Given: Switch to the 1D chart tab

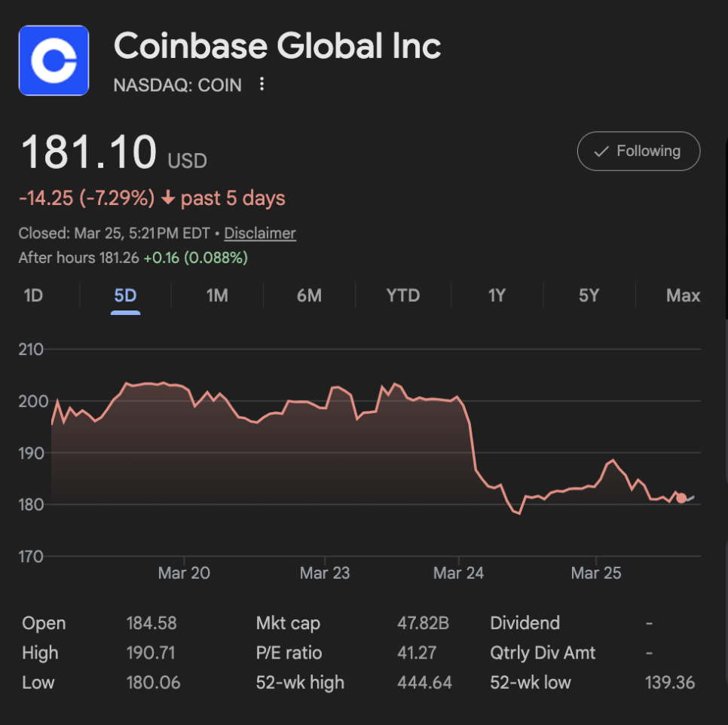Looking at the screenshot, I should 33,295.
